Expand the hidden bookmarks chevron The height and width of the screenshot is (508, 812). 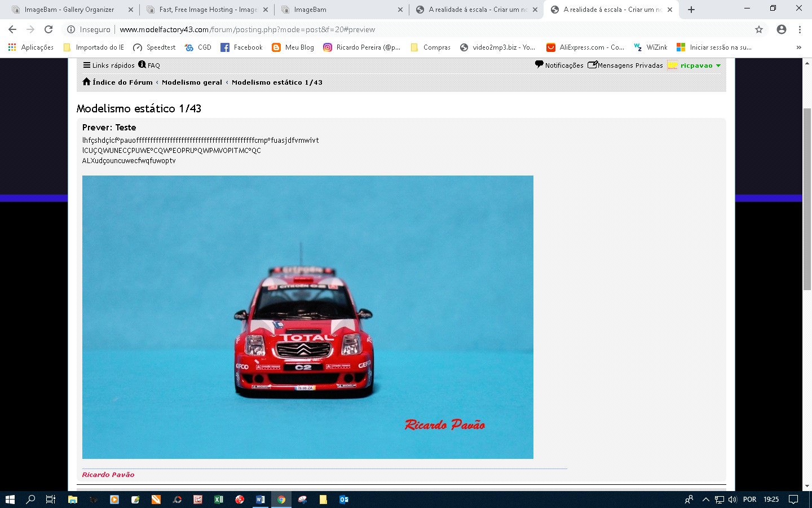pos(798,47)
